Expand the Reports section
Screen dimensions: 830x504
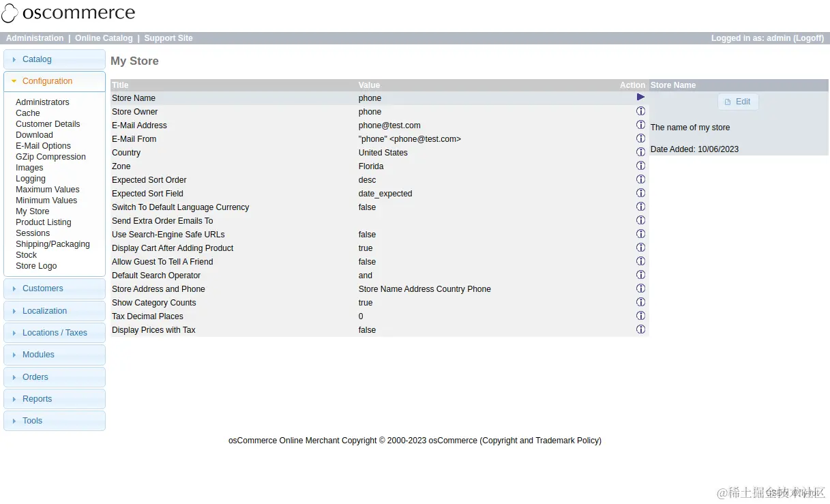tap(55, 399)
